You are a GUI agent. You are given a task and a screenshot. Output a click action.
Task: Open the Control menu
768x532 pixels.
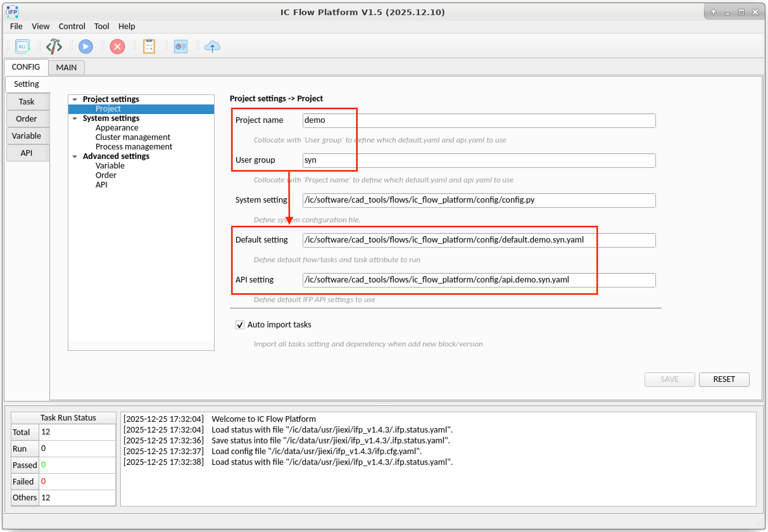click(72, 26)
